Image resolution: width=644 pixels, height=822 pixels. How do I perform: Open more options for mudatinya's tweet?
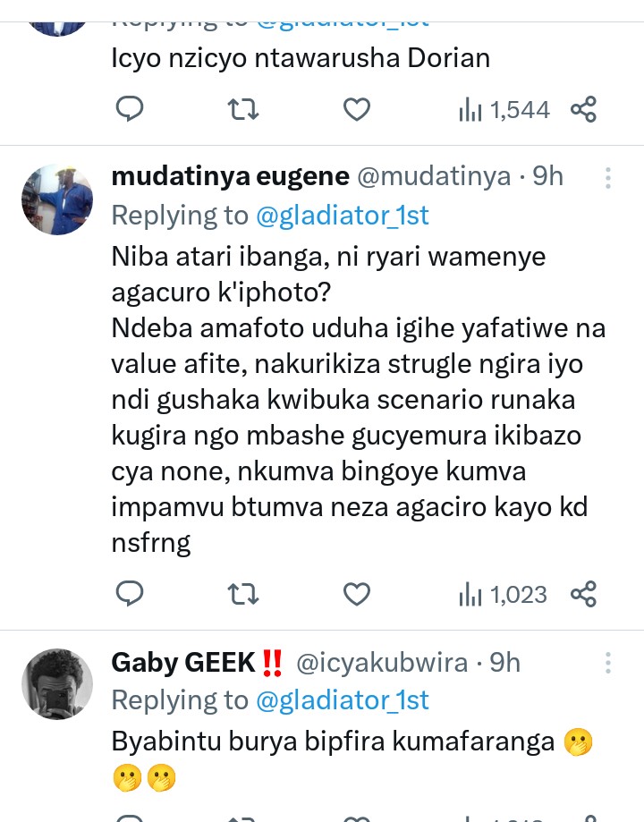coord(607,178)
